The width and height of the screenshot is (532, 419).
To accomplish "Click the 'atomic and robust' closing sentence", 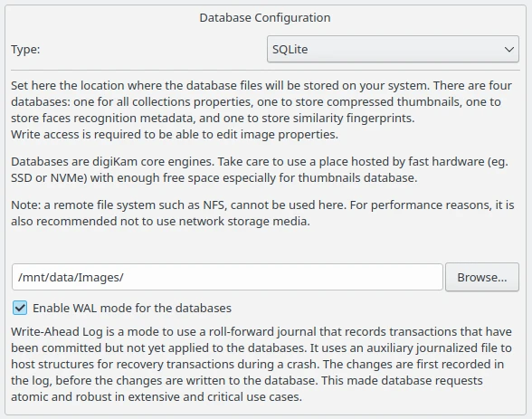I will pos(157,396).
